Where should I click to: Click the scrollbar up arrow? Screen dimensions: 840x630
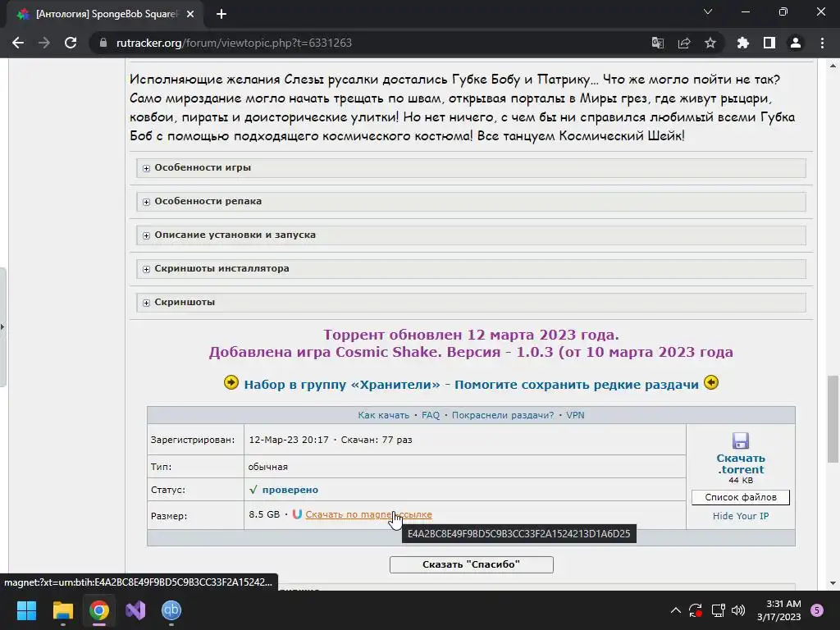point(833,66)
